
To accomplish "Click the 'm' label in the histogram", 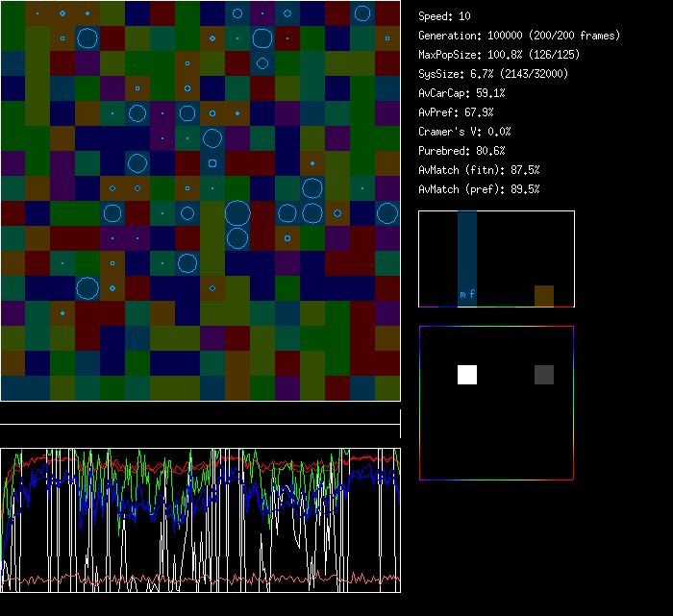I will coord(462,294).
